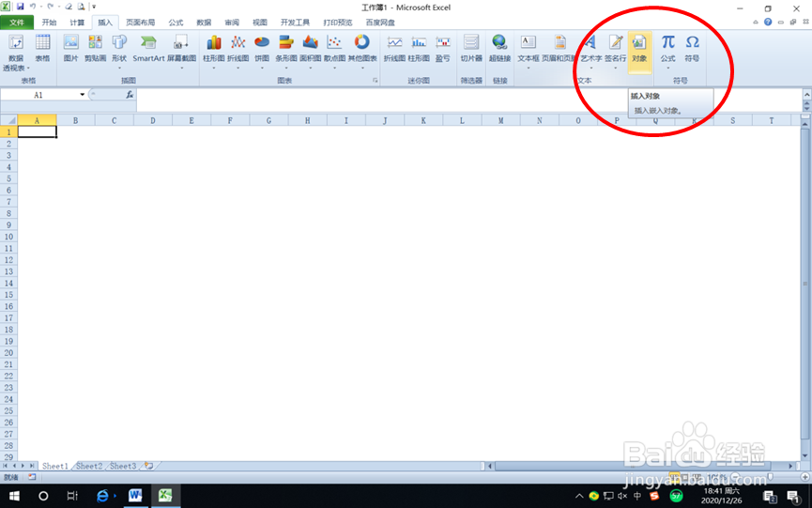Insert a table with 表格 button
812x508 pixels.
(x=42, y=49)
